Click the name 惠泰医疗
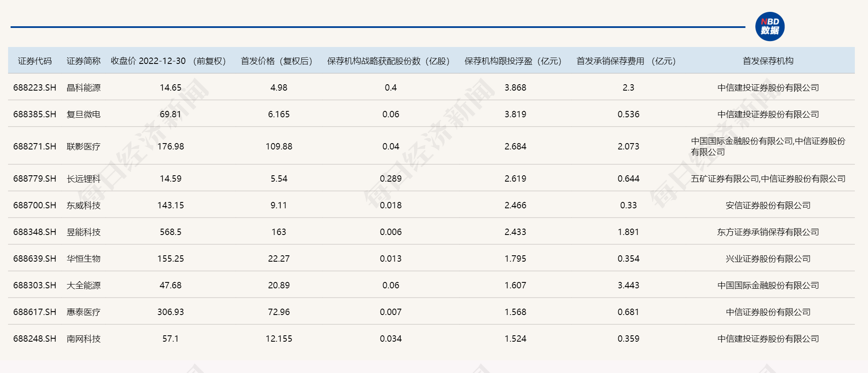Viewport: 868px width, 373px height. pyautogui.click(x=83, y=312)
